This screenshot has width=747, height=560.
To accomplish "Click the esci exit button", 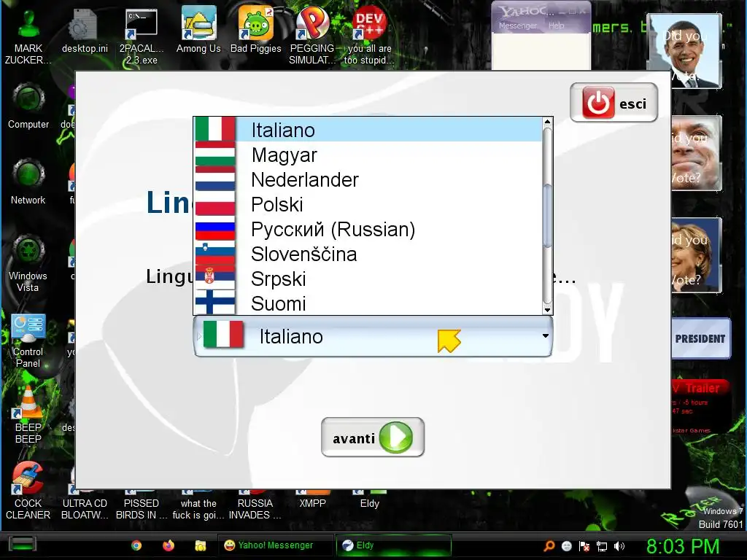I will tap(614, 102).
